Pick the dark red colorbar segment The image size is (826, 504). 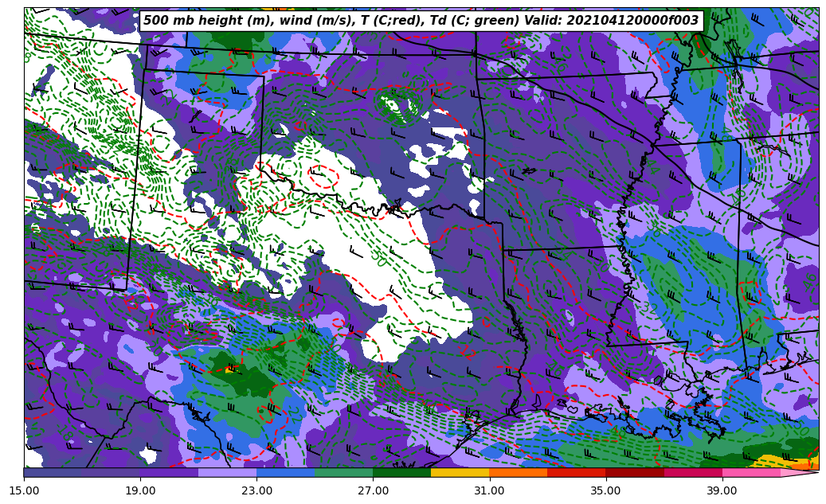coord(634,472)
